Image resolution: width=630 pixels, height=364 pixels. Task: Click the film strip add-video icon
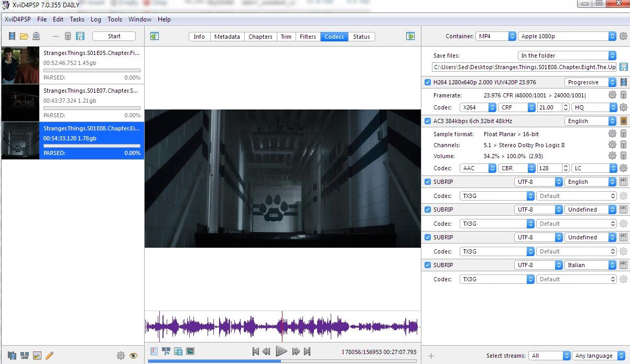point(12,36)
